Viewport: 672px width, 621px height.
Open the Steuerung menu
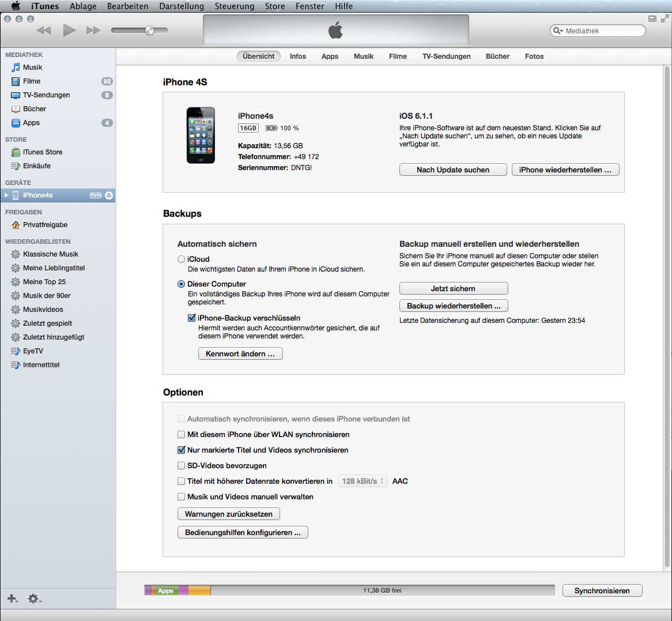pos(234,6)
